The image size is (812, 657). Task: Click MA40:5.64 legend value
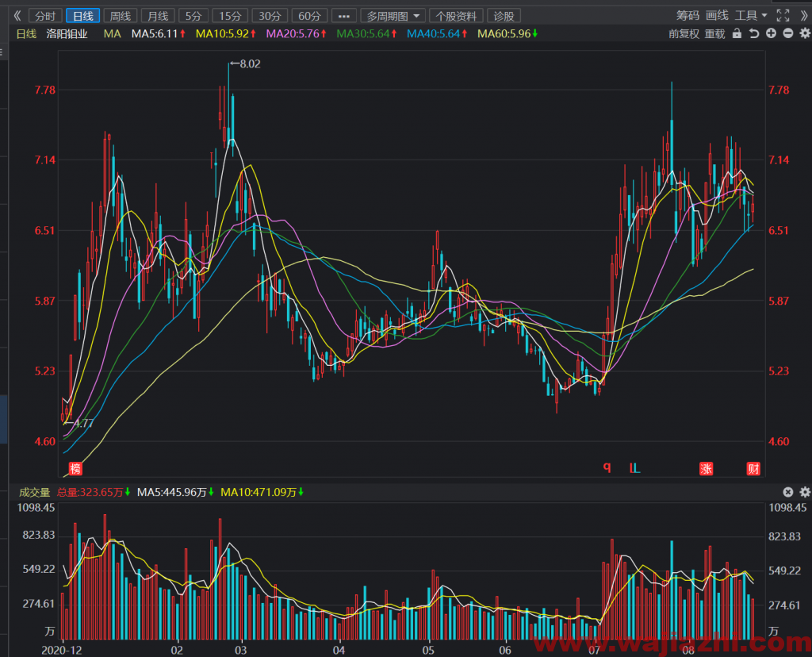(x=437, y=33)
